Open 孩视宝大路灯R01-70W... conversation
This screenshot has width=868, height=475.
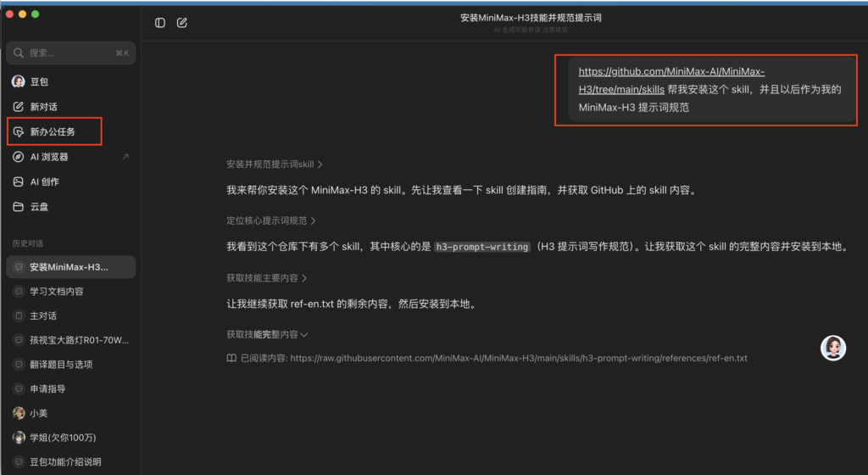71,340
